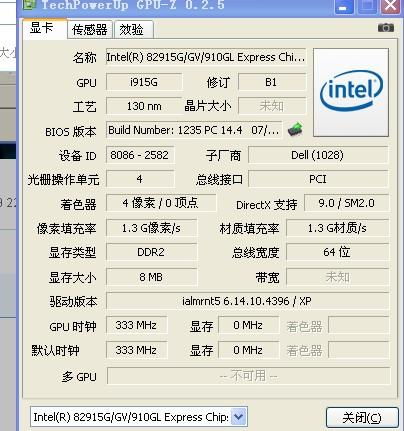This screenshot has width=404, height=431.
Task: Click the 总线宽度 field showing 64 位
Action: 338,252
